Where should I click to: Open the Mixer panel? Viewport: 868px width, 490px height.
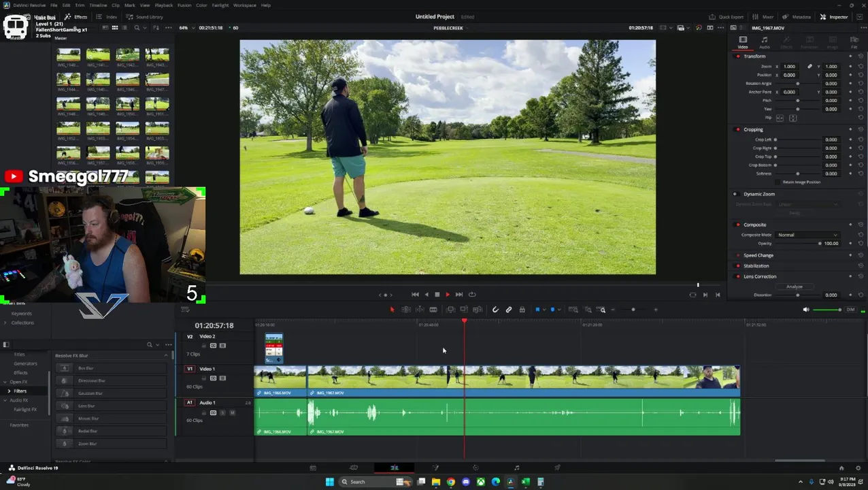coord(763,17)
